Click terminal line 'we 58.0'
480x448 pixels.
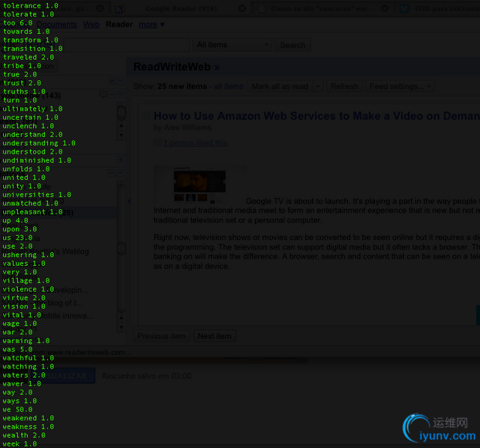[x=17, y=409]
